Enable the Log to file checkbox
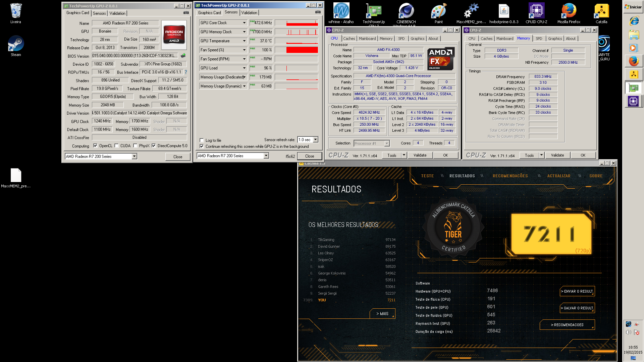Viewport: 644px width, 362px height. (202, 140)
